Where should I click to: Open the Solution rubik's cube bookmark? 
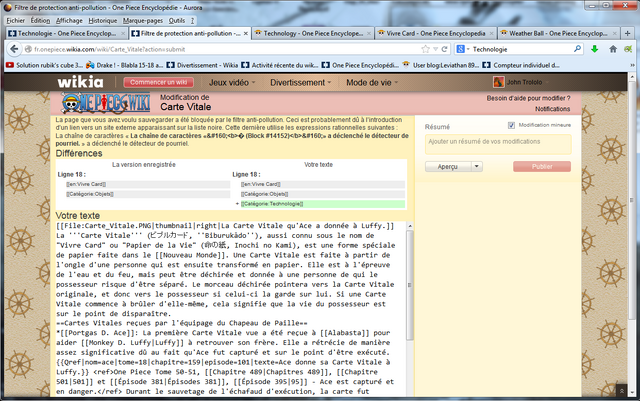tap(44, 65)
